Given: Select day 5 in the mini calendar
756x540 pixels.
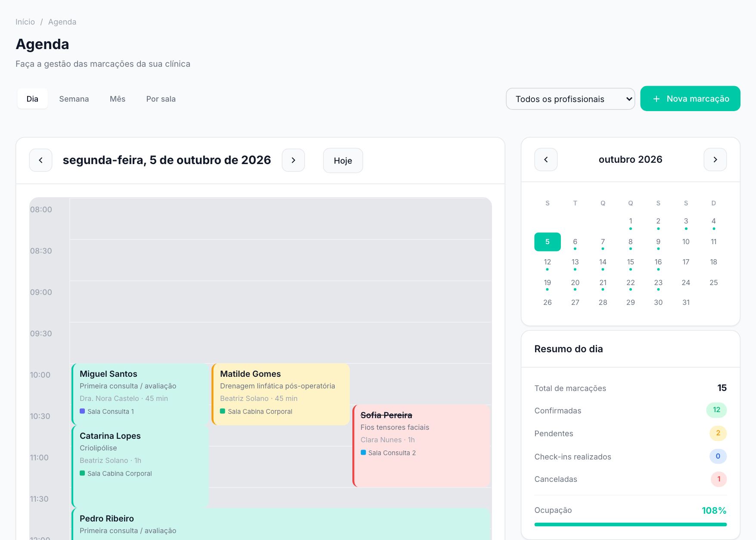Looking at the screenshot, I should click(548, 242).
